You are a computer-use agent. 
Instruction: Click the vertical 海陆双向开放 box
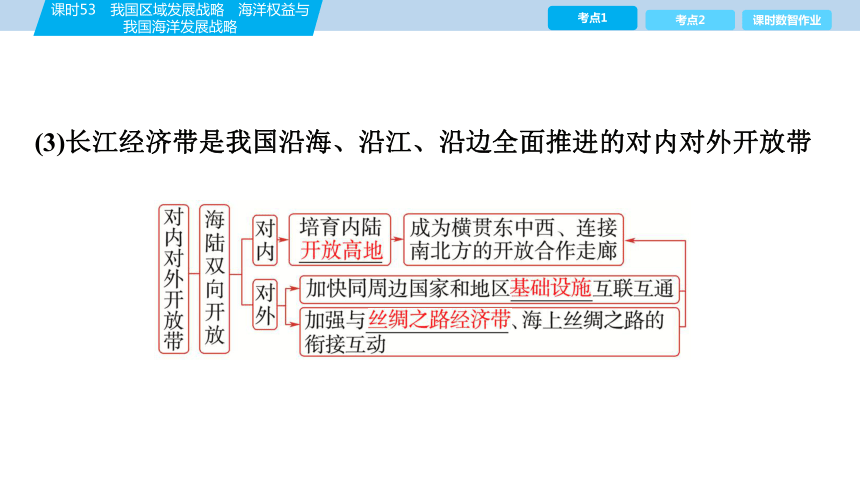tap(214, 279)
